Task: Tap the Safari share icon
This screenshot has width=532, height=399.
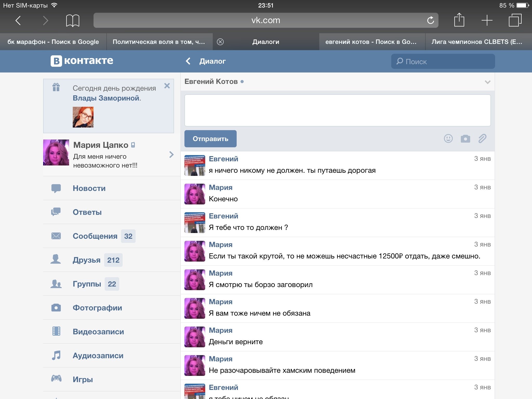Action: pyautogui.click(x=459, y=20)
